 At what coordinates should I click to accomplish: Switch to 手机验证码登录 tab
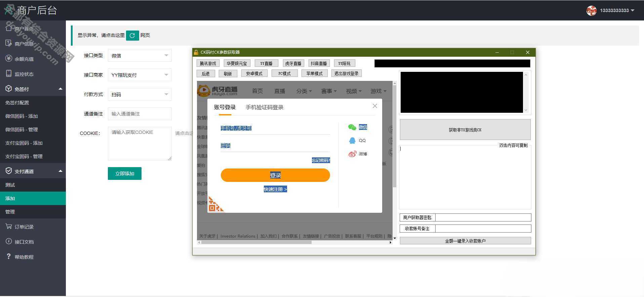(x=265, y=107)
